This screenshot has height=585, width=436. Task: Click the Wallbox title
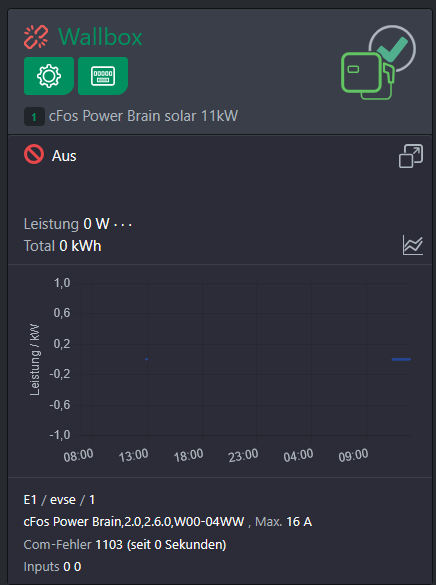(x=100, y=37)
